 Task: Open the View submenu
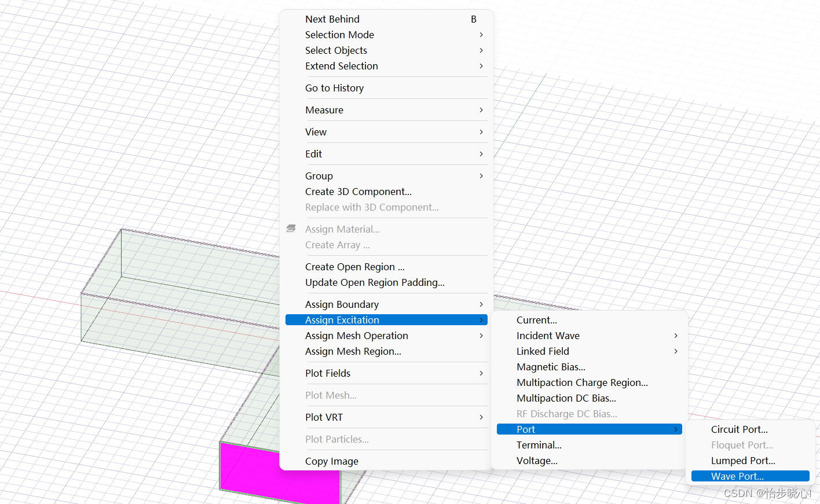tap(386, 132)
